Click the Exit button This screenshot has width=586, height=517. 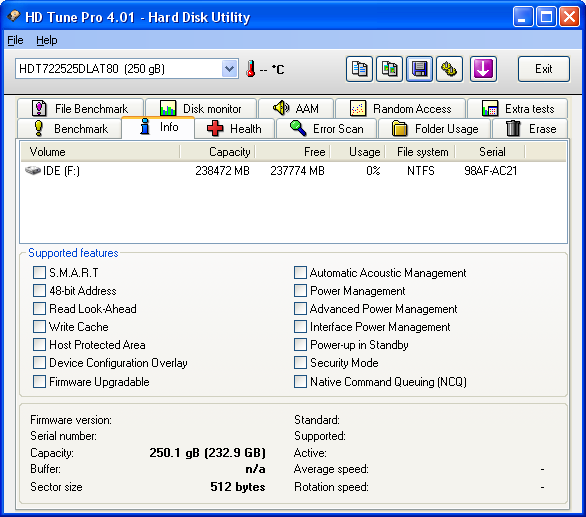(544, 69)
